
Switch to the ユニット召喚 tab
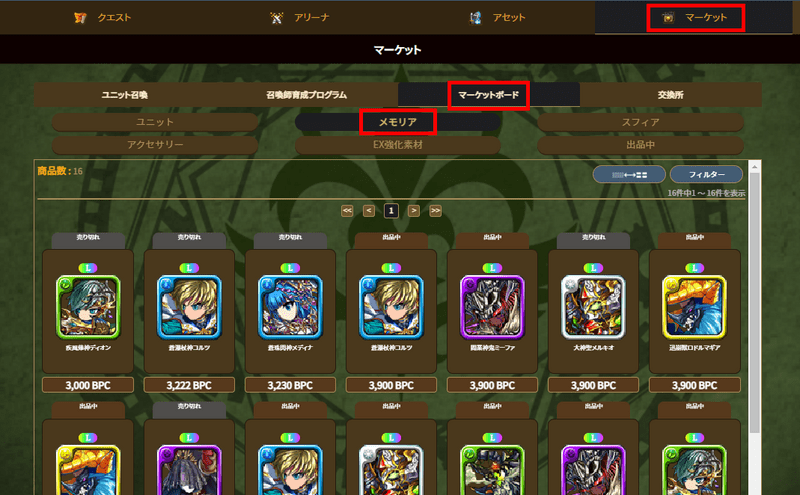pyautogui.click(x=125, y=95)
